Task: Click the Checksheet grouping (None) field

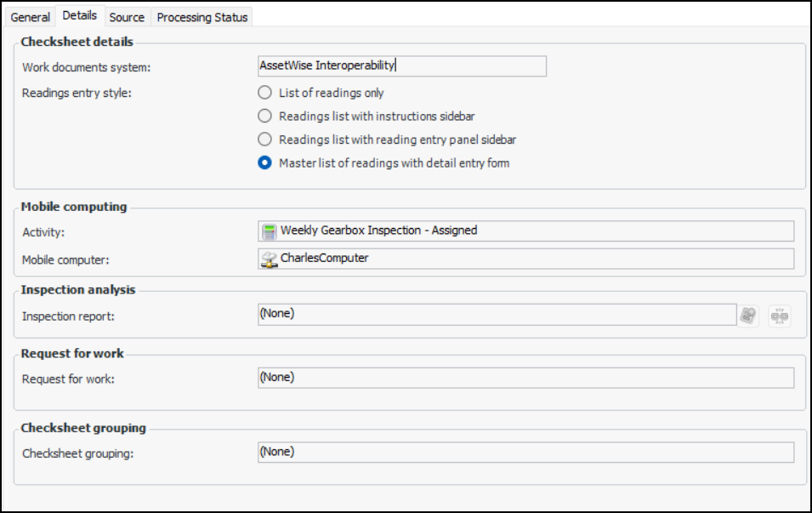Action: (525, 453)
